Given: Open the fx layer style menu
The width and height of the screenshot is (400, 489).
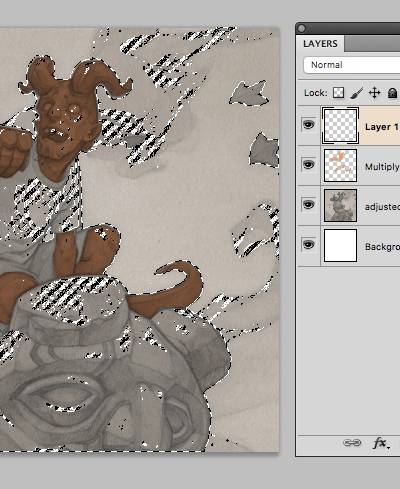Looking at the screenshot, I should (x=381, y=443).
